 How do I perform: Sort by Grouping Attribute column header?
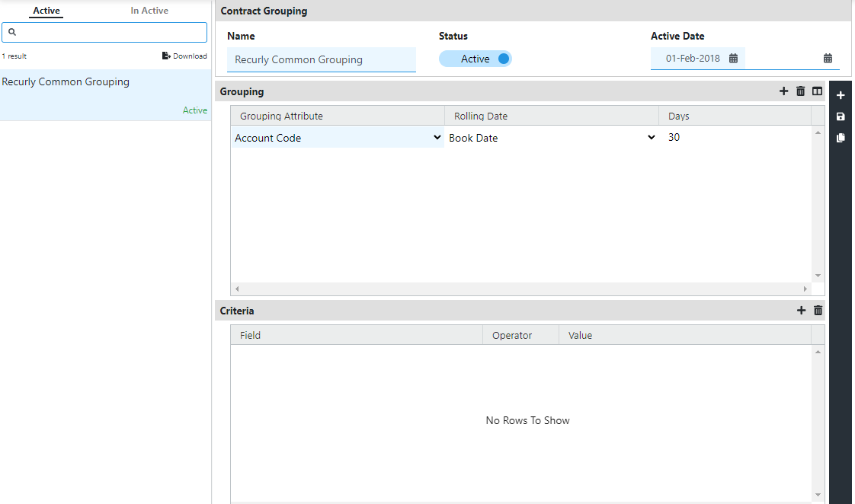click(x=338, y=116)
